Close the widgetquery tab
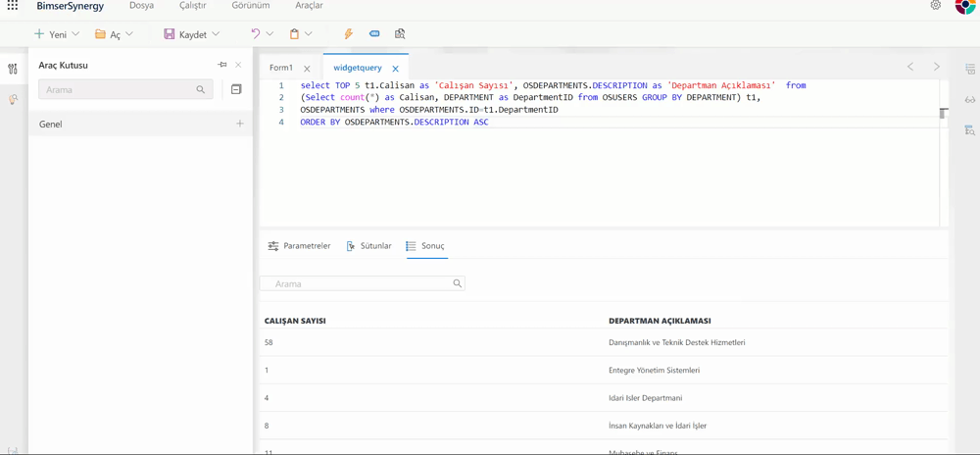The width and height of the screenshot is (980, 455). [x=395, y=69]
